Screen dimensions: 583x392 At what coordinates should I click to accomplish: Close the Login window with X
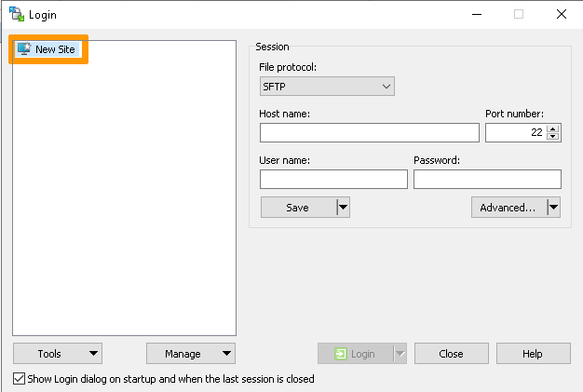[562, 15]
